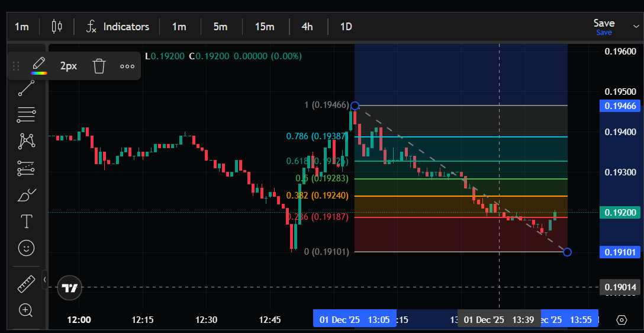
Task: Click the current price 0.19200 label
Action: (x=620, y=213)
